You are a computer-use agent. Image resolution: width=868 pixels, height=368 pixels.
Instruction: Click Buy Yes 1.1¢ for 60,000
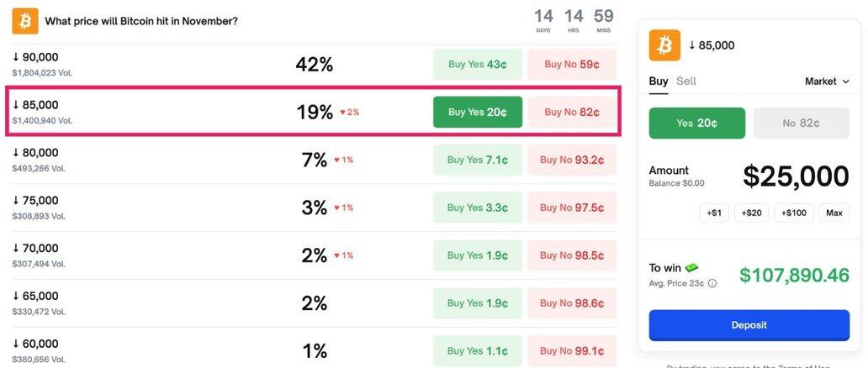477,350
